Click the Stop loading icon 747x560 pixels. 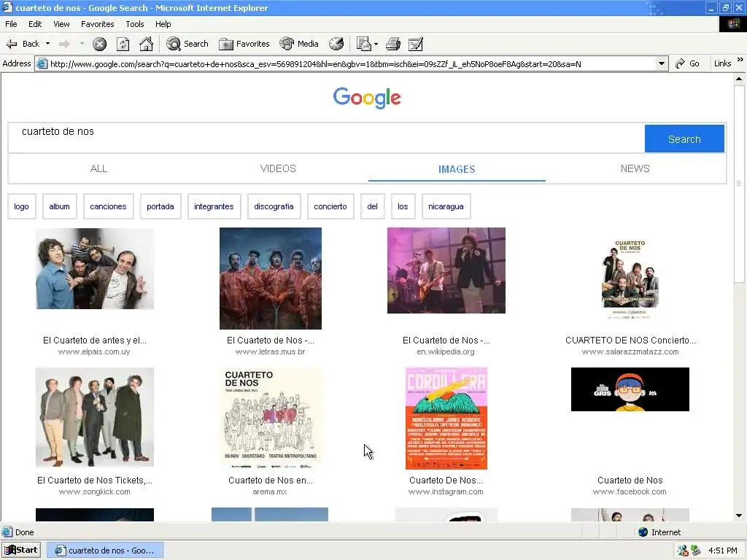(x=99, y=44)
